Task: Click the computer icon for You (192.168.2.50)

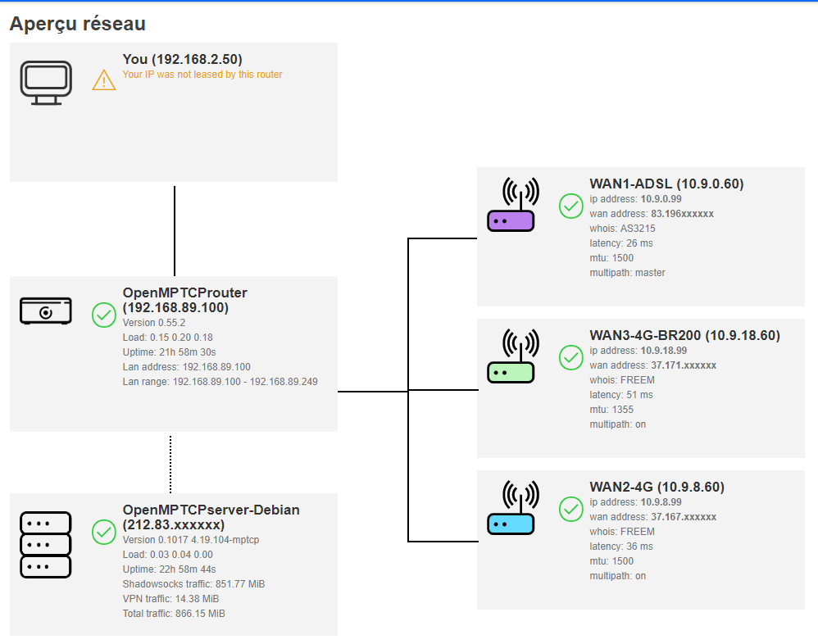Action: 46,79
